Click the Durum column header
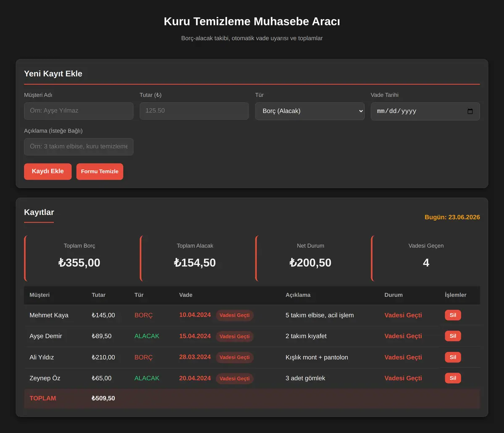Viewport: 504px width, 433px height. pyautogui.click(x=394, y=295)
